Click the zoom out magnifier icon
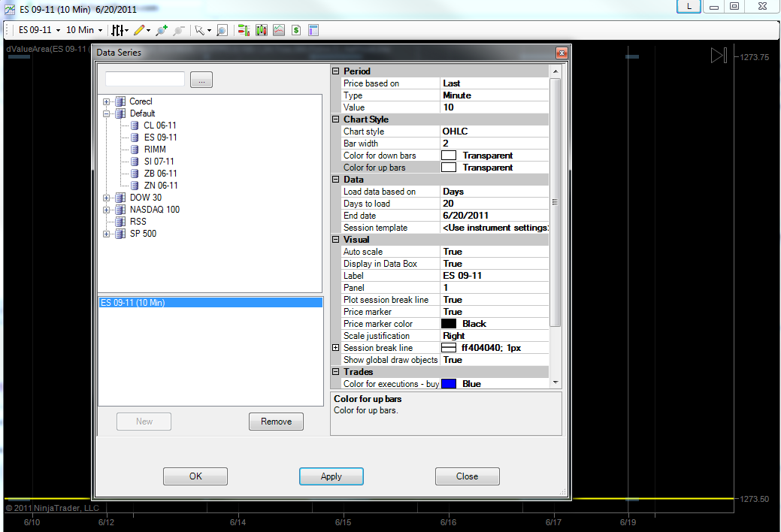This screenshot has height=532, width=781. click(179, 30)
